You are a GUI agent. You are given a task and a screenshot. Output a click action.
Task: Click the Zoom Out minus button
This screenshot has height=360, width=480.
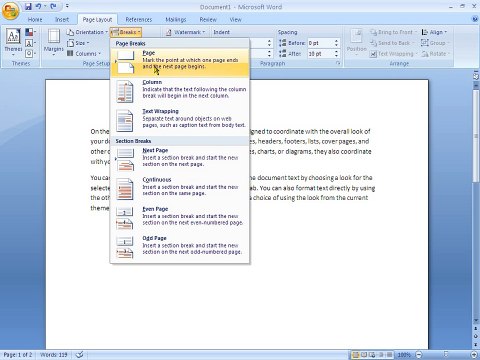pyautogui.click(x=419, y=355)
